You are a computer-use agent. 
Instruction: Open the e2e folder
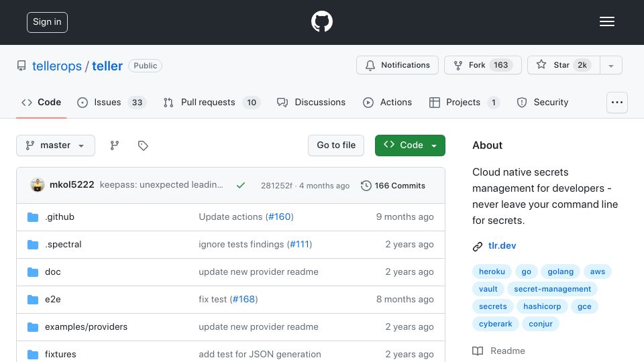[x=52, y=299]
